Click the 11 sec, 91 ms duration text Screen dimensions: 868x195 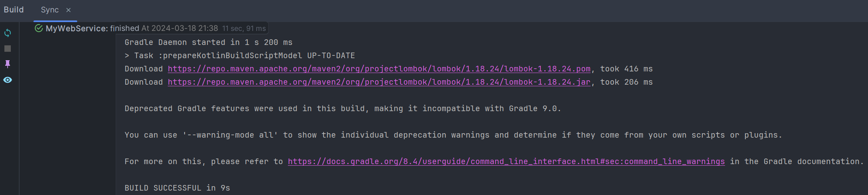point(244,28)
